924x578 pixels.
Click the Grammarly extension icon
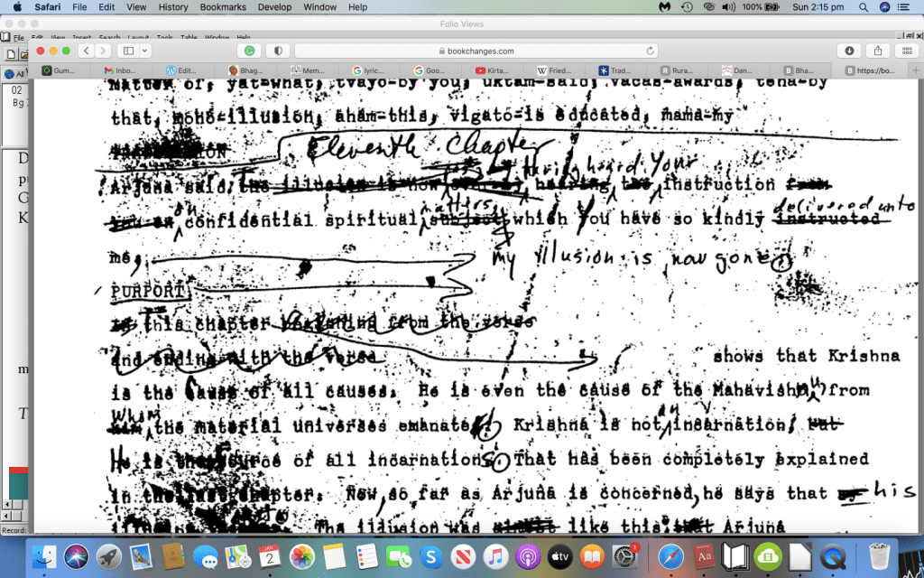pos(250,51)
